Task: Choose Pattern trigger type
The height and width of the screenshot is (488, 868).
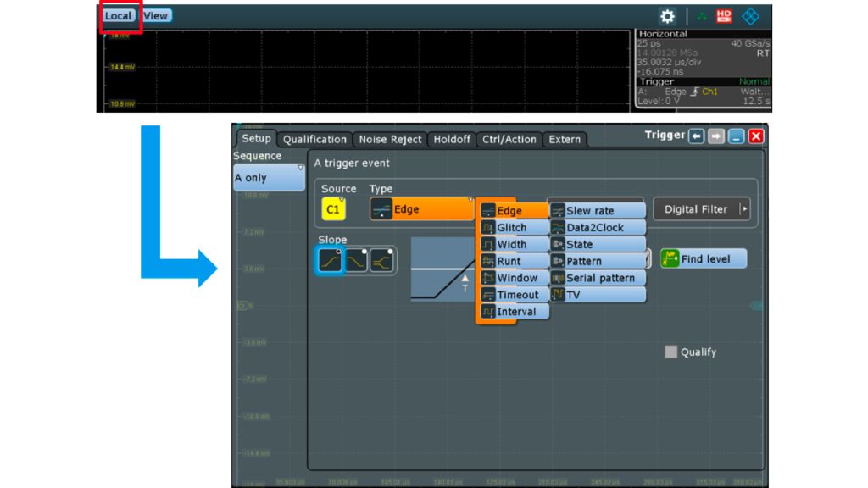Action: pyautogui.click(x=598, y=261)
